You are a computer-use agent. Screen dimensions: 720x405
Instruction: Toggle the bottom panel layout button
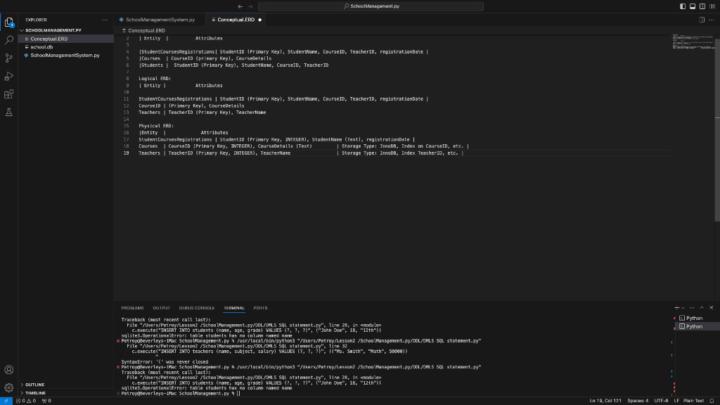691,6
